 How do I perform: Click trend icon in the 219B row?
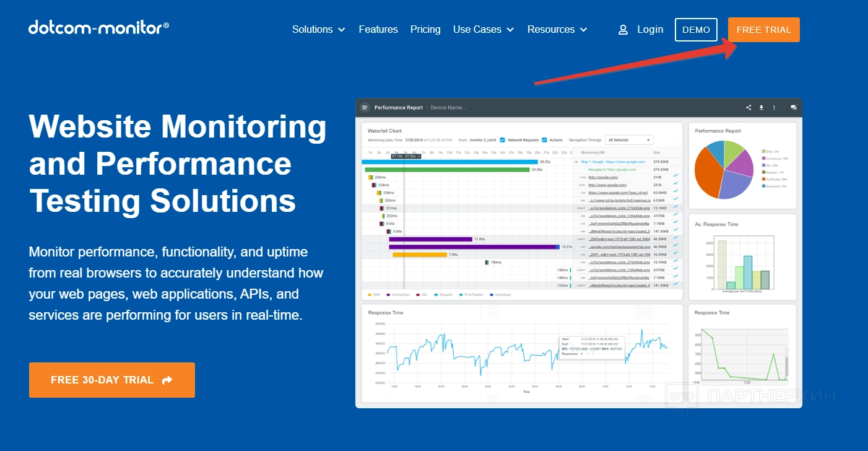tap(675, 176)
